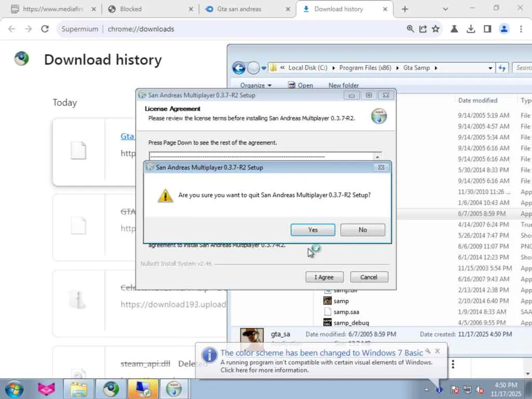
Task: Open Explorer's recent locations dropdown arrow
Action: pos(263,68)
